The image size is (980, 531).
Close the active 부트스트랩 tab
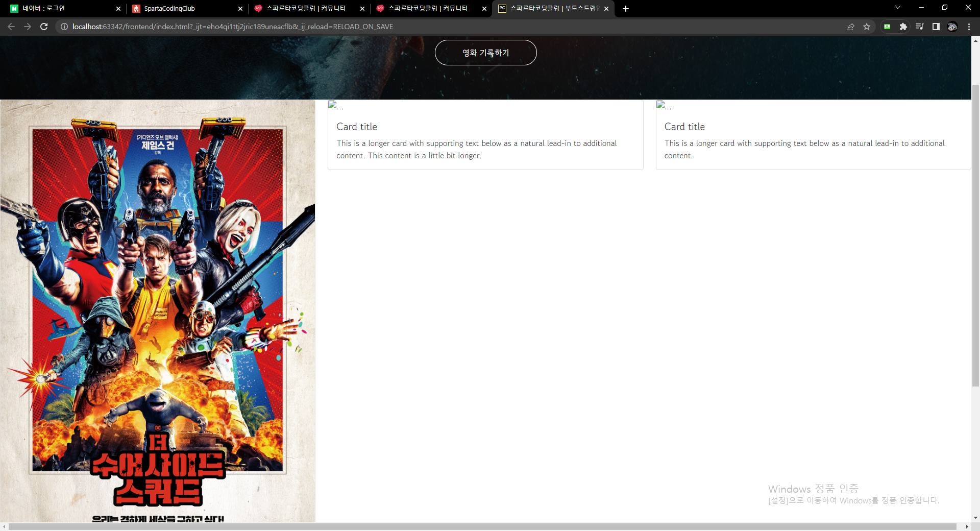click(606, 9)
